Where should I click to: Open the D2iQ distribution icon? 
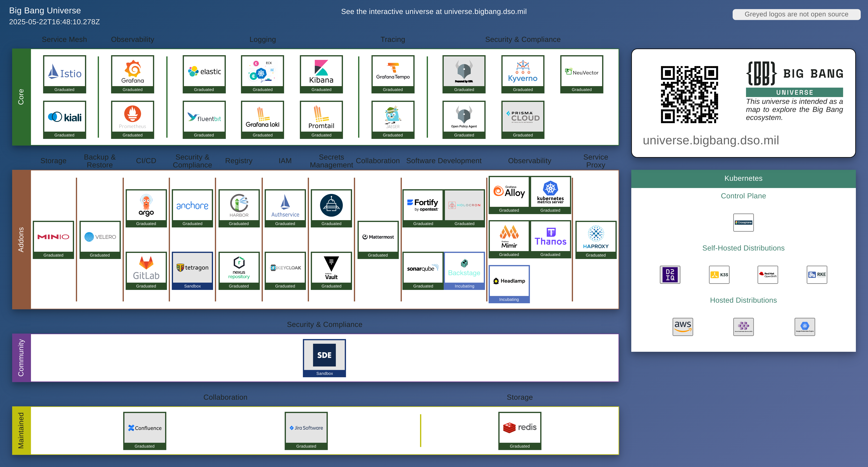pyautogui.click(x=670, y=275)
